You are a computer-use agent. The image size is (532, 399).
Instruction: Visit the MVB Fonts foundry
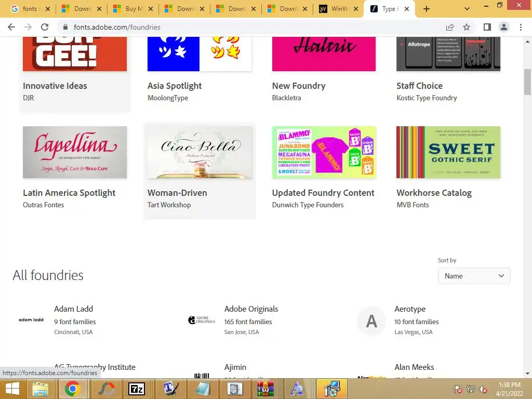coord(413,205)
